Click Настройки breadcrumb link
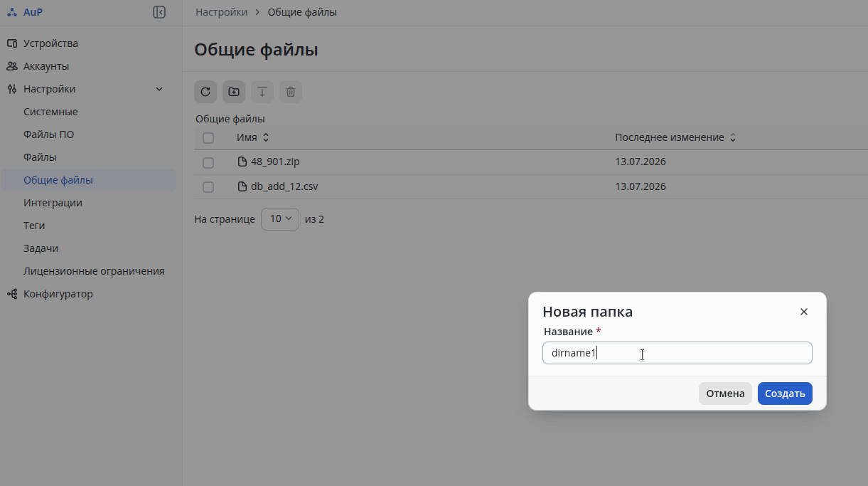Screen dimensions: 868x486 pos(222,12)
